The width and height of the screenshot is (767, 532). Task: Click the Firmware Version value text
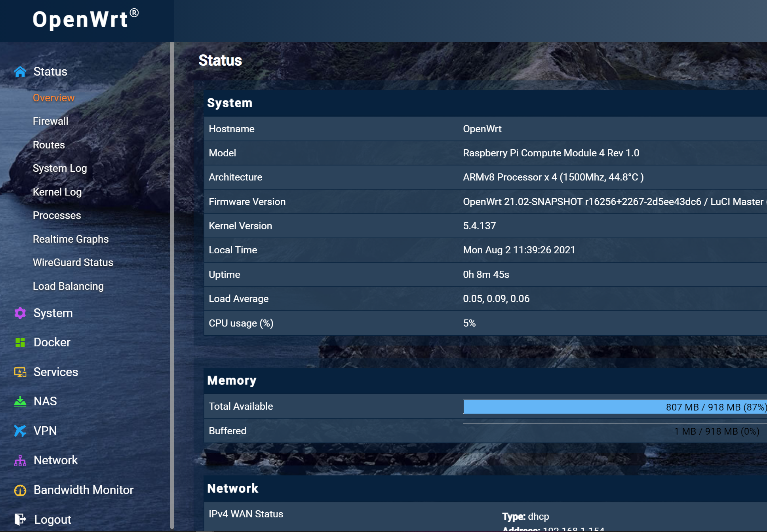tap(615, 202)
